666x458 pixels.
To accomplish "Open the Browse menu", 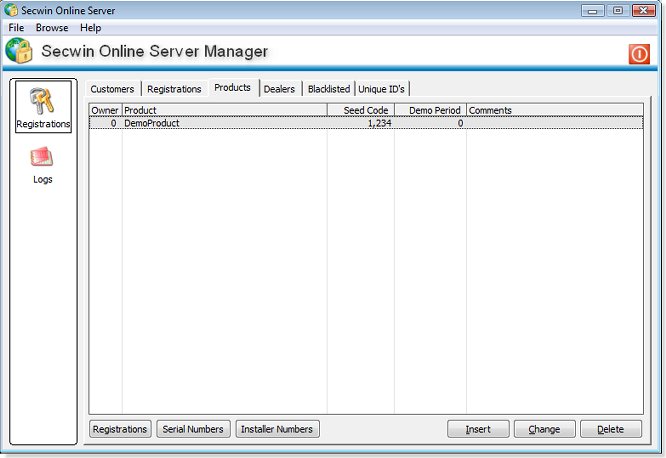I will pyautogui.click(x=52, y=28).
